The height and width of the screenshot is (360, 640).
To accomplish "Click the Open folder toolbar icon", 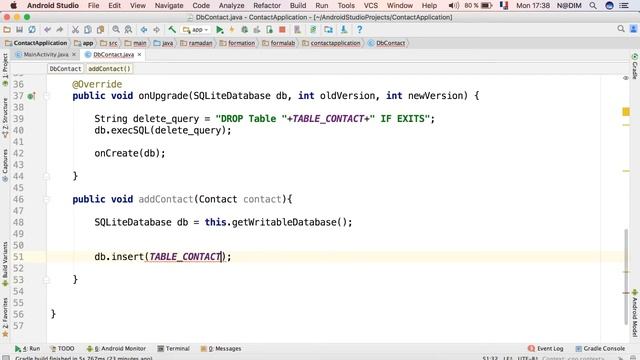I will [x=7, y=29].
